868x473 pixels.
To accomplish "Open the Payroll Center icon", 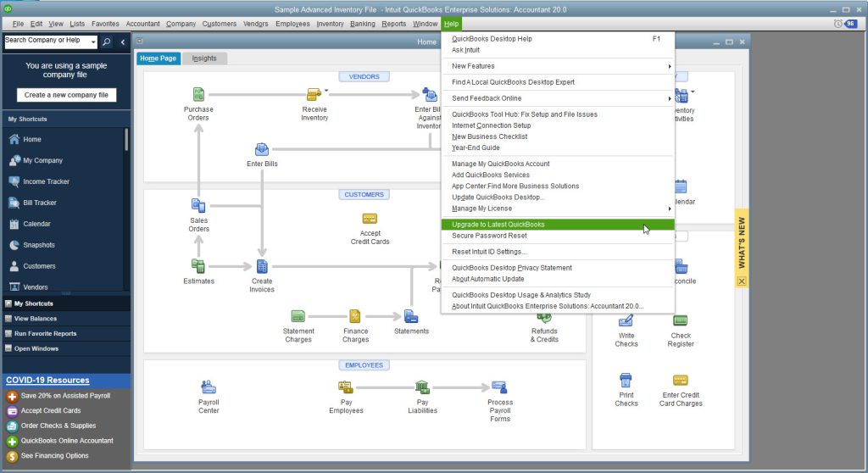I will 209,387.
